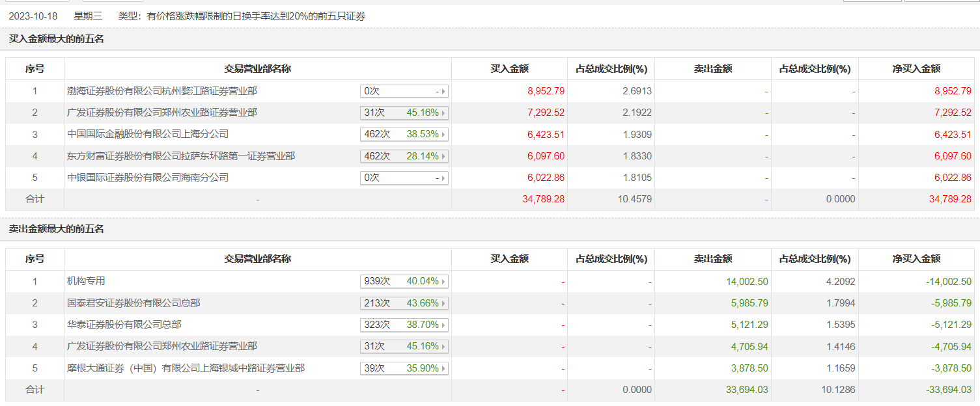
Task: Open 国泰君安证券股份有限公司总部 link
Action: click(x=133, y=303)
